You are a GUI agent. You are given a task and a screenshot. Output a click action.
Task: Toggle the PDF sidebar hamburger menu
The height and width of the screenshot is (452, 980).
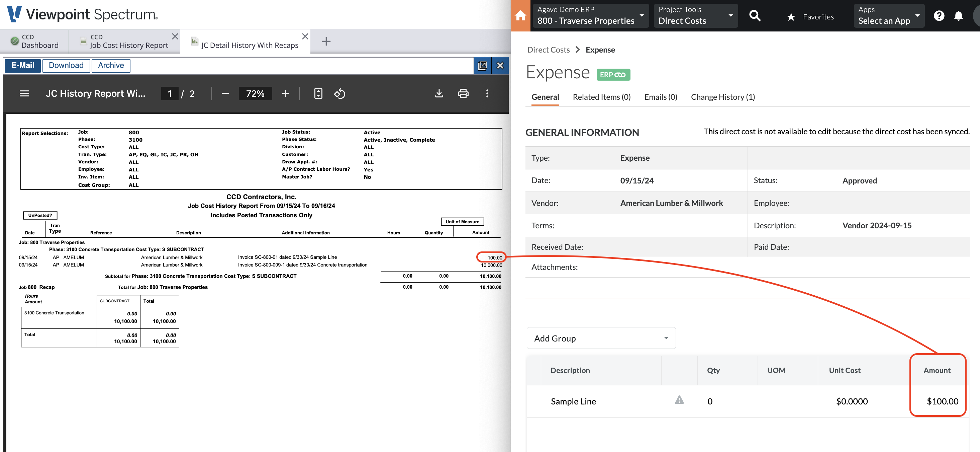[x=24, y=94]
